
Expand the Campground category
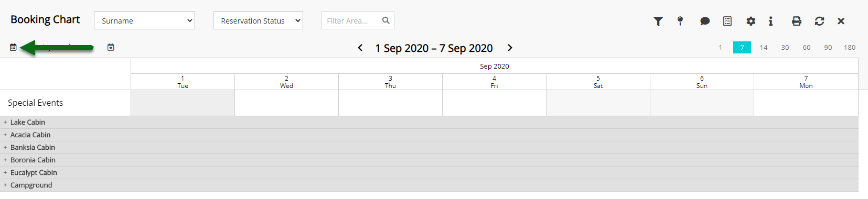[x=5, y=185]
